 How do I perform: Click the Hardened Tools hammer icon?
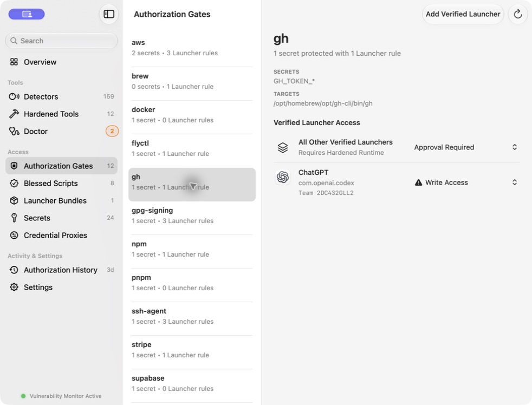click(14, 114)
